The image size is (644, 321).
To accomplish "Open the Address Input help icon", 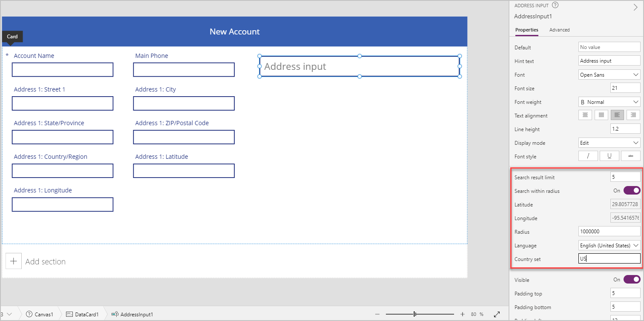I will tap(555, 6).
